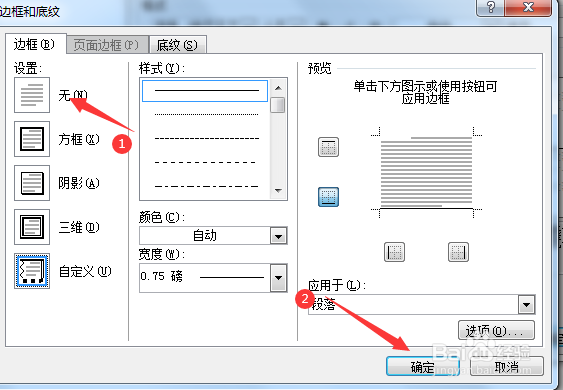Click the 自动 color value field
Viewport: 563px width, 390px height.
(x=205, y=236)
